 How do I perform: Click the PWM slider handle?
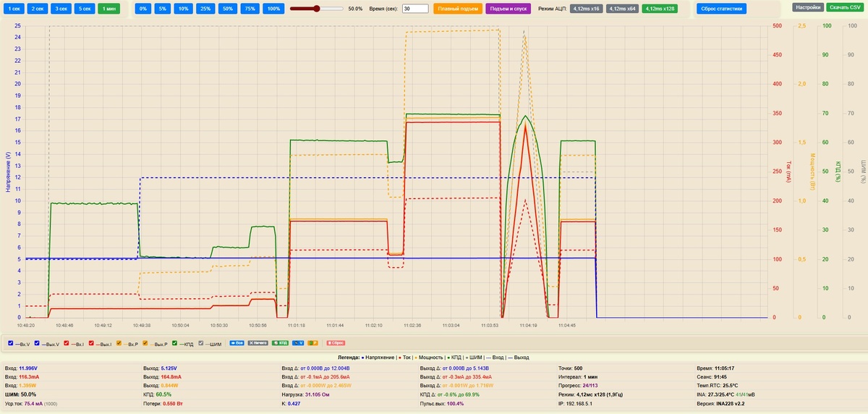pyautogui.click(x=316, y=9)
